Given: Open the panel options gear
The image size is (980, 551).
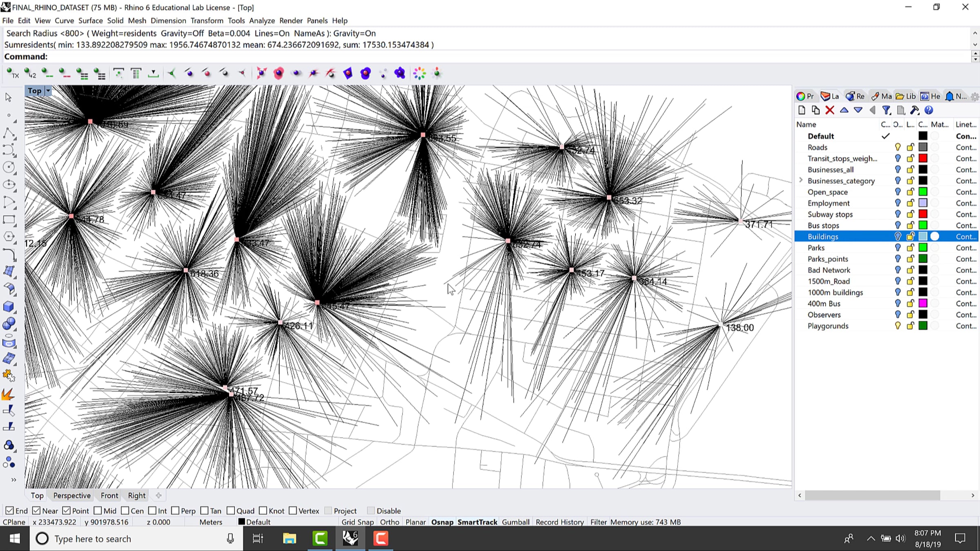Looking at the screenshot, I should 974,97.
